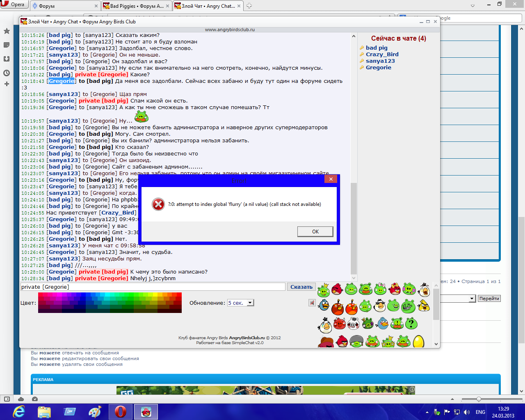The image size is (525, 420).
Task: Select Crazy_Bird in online users list
Action: click(382, 54)
